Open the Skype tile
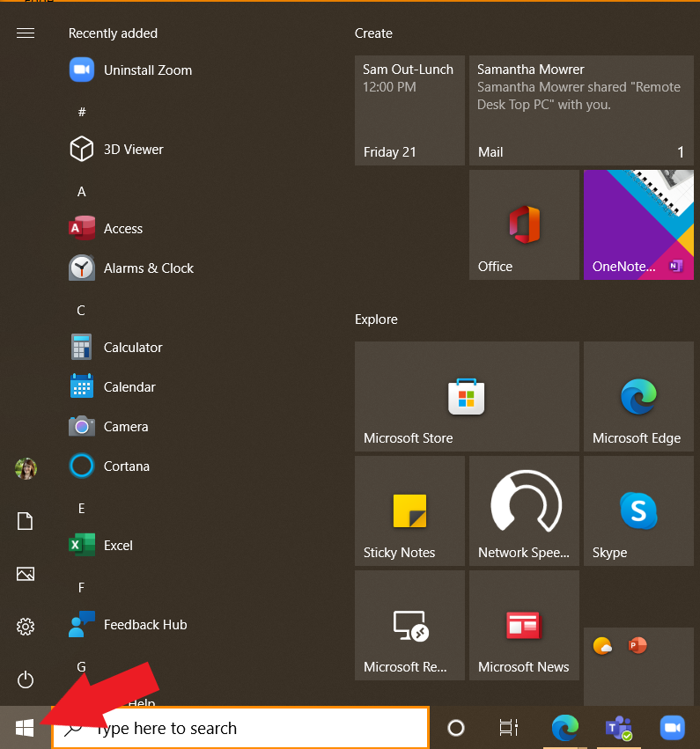 638,511
